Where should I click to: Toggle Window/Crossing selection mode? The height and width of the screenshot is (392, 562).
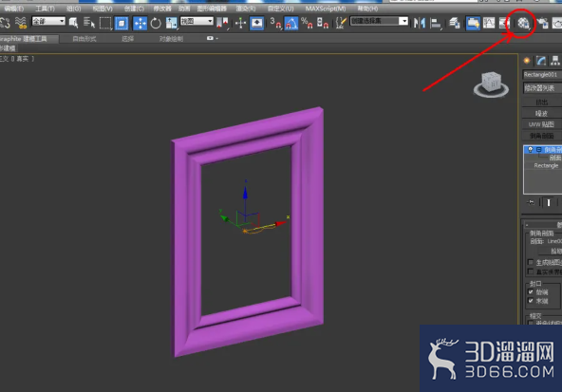click(122, 23)
